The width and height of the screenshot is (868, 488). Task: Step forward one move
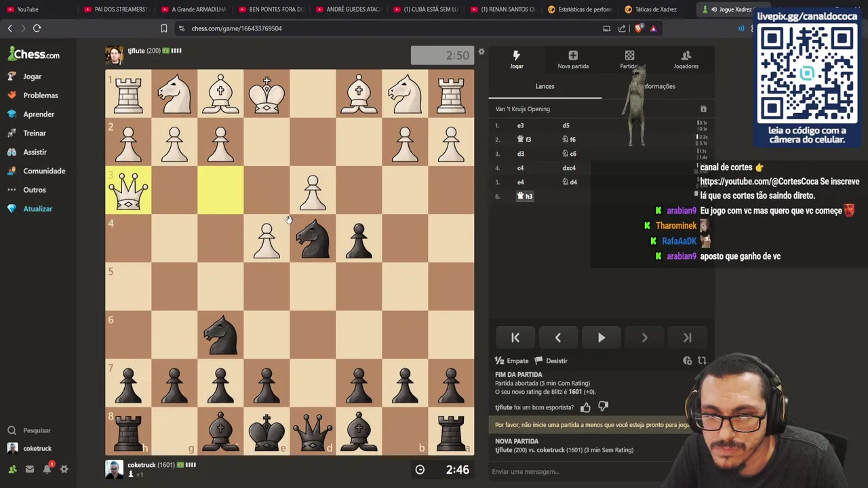tap(644, 338)
